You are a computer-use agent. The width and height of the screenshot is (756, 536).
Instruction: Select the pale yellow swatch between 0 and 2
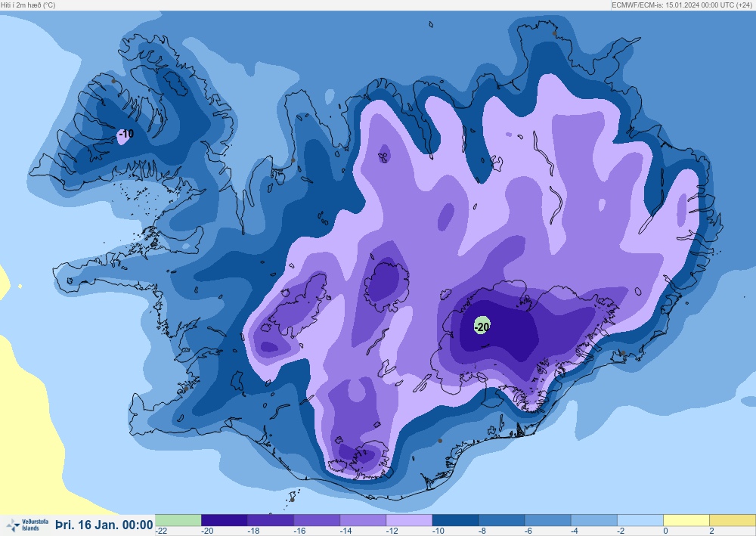(x=686, y=520)
